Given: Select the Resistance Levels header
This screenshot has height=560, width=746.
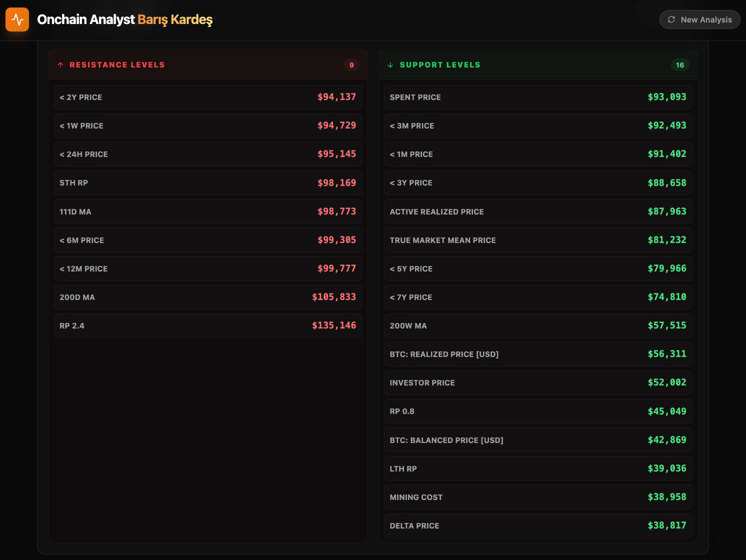Looking at the screenshot, I should tap(117, 65).
